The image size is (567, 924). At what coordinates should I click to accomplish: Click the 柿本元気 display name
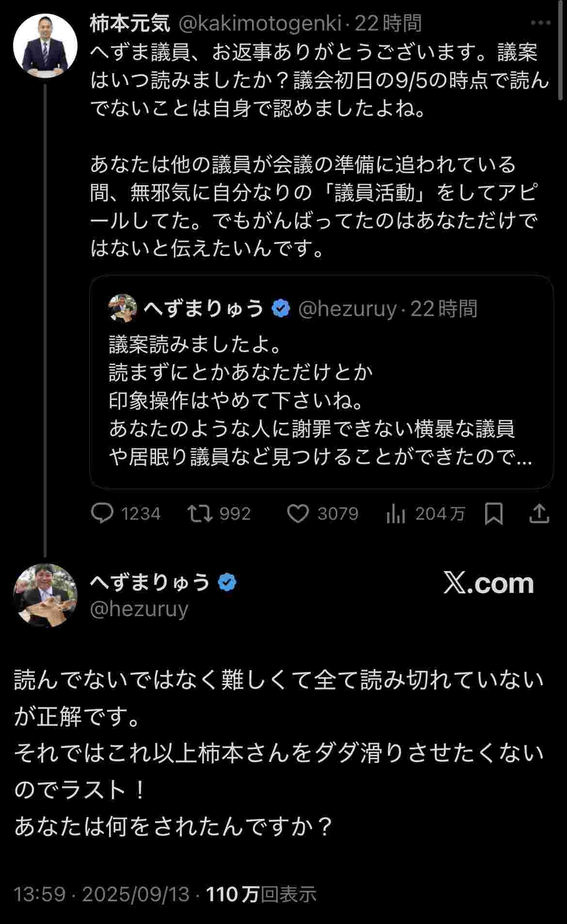130,23
